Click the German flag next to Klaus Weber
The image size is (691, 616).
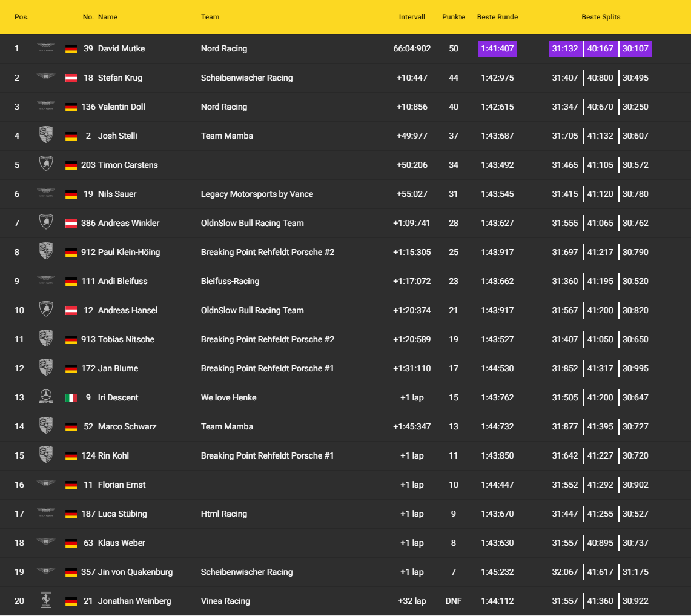[x=71, y=543]
